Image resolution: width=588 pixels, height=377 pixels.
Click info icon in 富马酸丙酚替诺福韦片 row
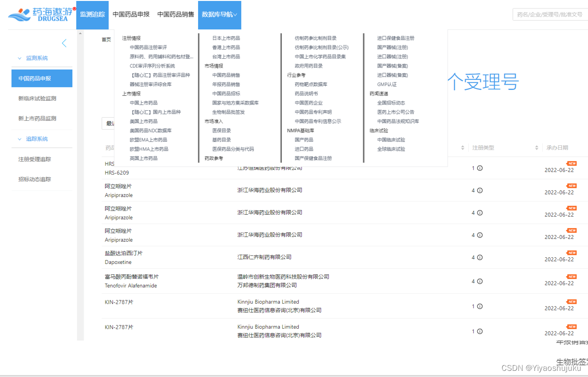point(480,281)
